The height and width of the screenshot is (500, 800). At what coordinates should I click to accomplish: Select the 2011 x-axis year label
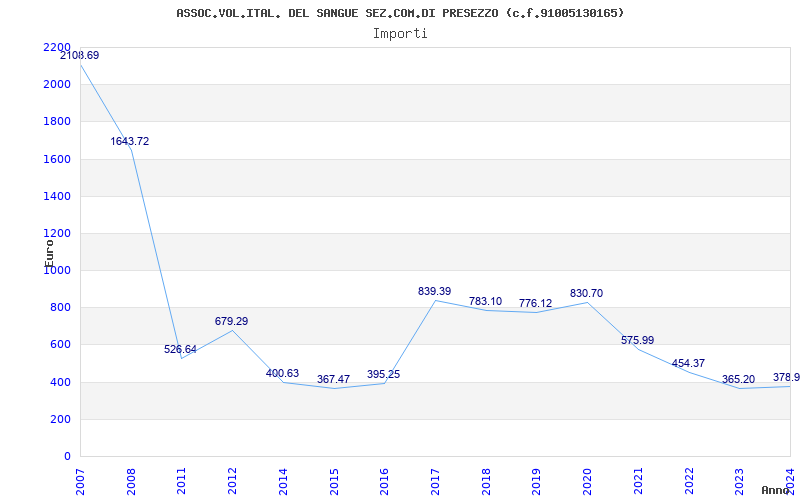[x=182, y=482]
